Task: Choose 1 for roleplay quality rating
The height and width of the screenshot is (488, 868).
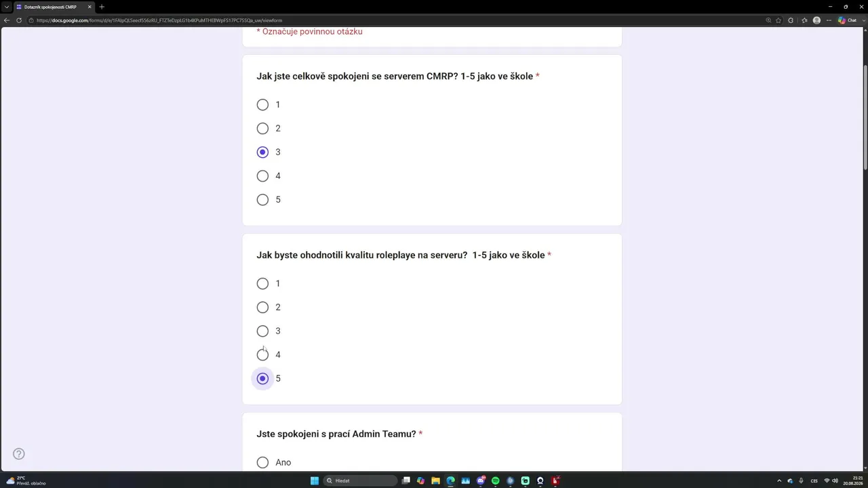Action: (262, 283)
